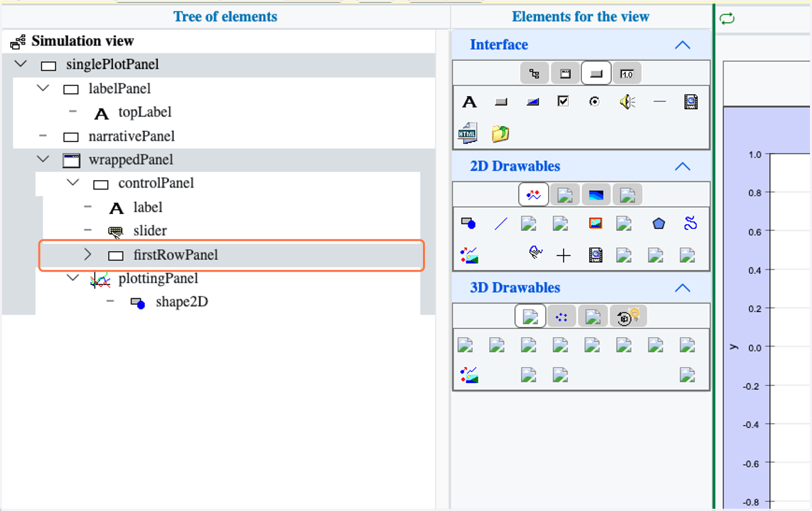Collapse the wrappedPanel tree node
This screenshot has height=511, width=812.
pyautogui.click(x=43, y=159)
